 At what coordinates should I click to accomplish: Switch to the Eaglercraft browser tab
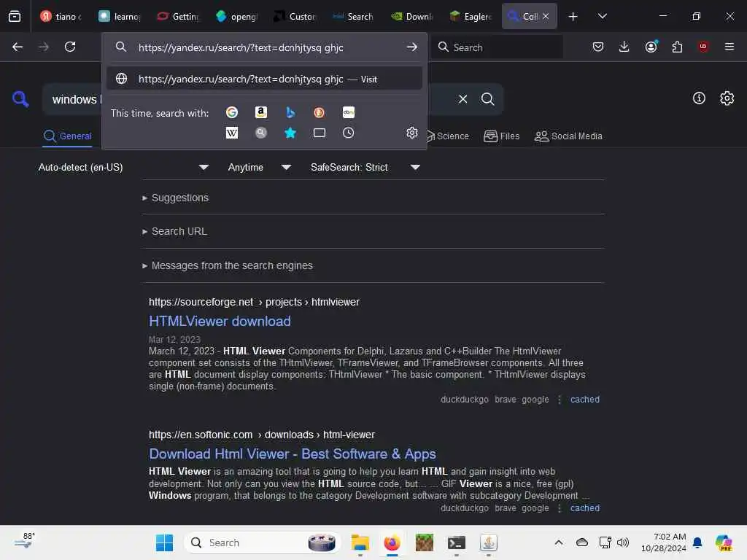(x=471, y=17)
